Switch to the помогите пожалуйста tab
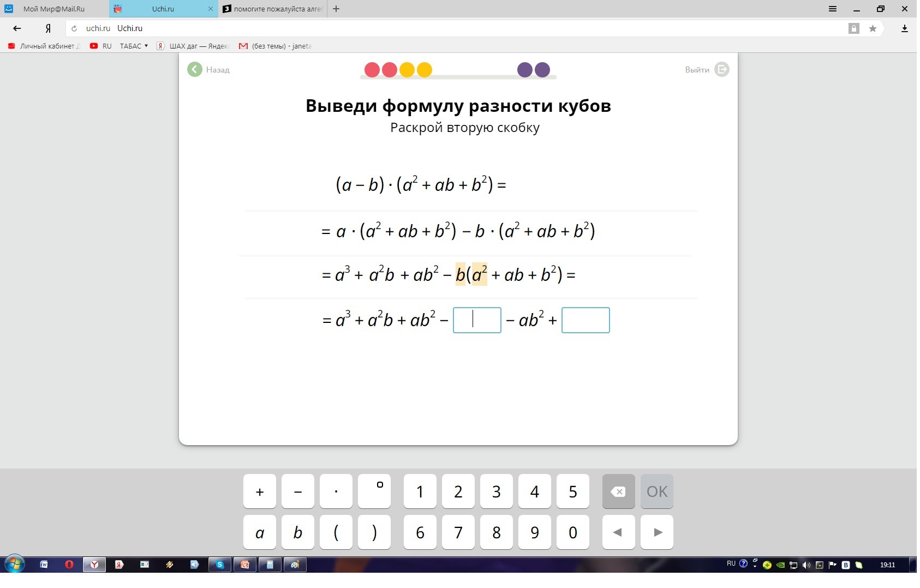The height and width of the screenshot is (588, 920). point(273,9)
